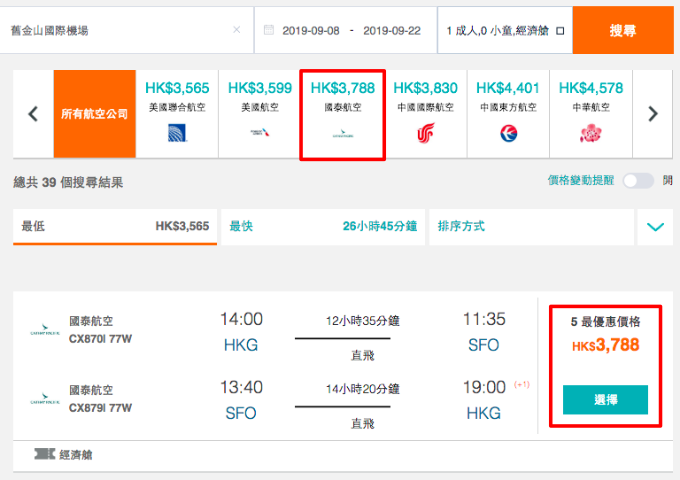Screen dimensions: 680x480
Task: Filter by 美國航空 HK$3,599
Action: (x=260, y=114)
